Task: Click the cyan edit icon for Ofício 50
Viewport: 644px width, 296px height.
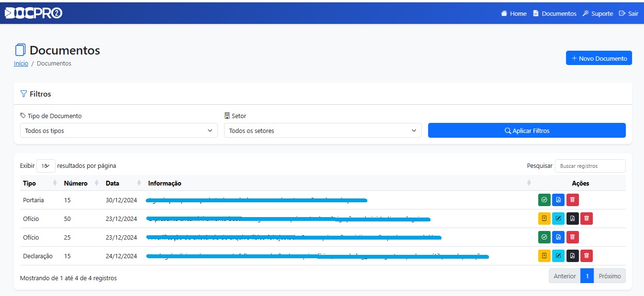Action: pyautogui.click(x=558, y=219)
